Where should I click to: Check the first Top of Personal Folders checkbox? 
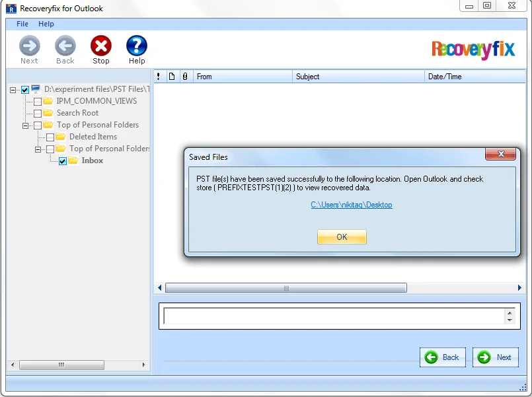[x=38, y=126]
